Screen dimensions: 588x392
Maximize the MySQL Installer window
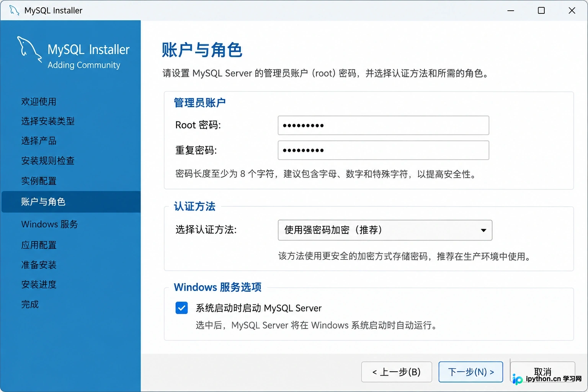(541, 10)
